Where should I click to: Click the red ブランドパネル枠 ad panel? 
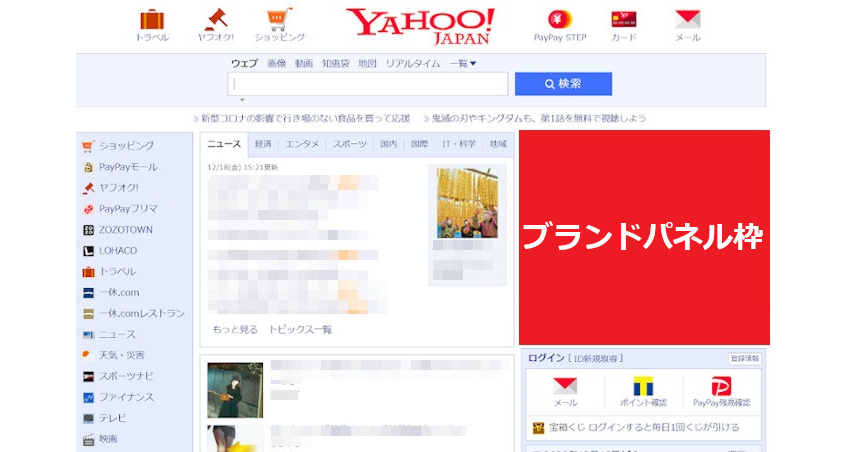(x=645, y=237)
